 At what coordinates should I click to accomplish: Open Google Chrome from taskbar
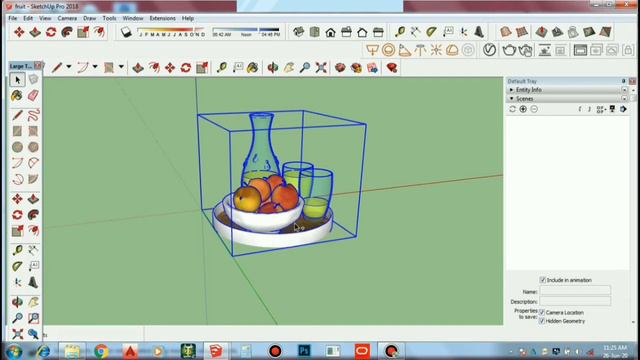click(101, 351)
